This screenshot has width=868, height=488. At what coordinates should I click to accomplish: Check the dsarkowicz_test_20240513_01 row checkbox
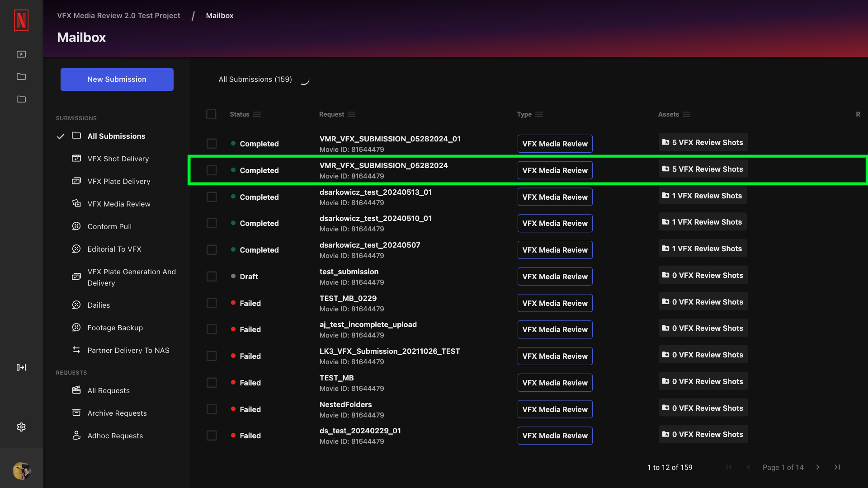click(x=212, y=197)
